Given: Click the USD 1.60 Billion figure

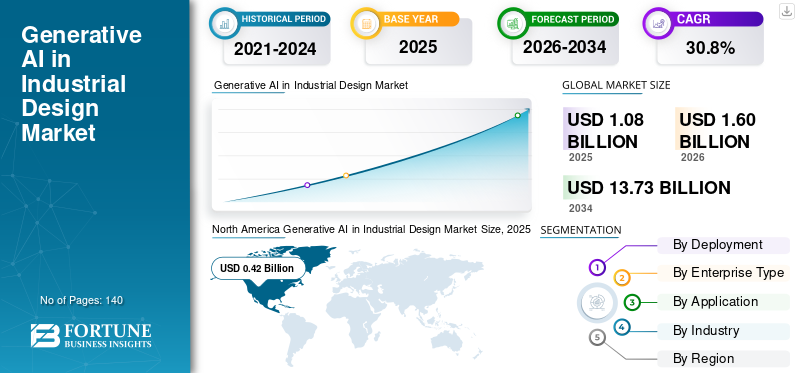Looking at the screenshot, I should click(717, 130).
